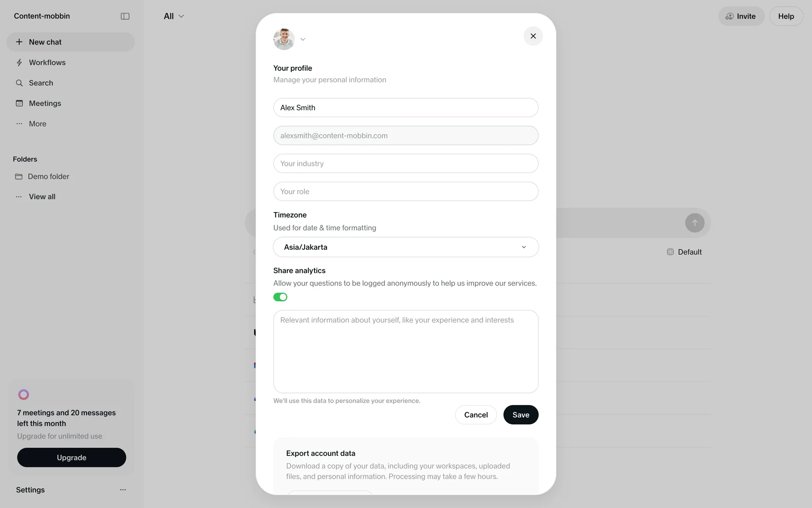Expand the avatar chevron menu

pos(303,39)
